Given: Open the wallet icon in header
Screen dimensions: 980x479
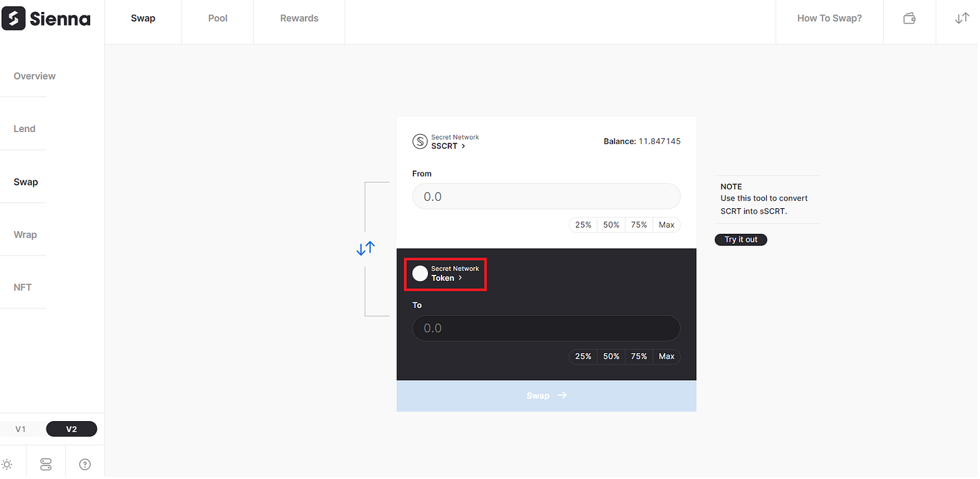Looking at the screenshot, I should [909, 19].
